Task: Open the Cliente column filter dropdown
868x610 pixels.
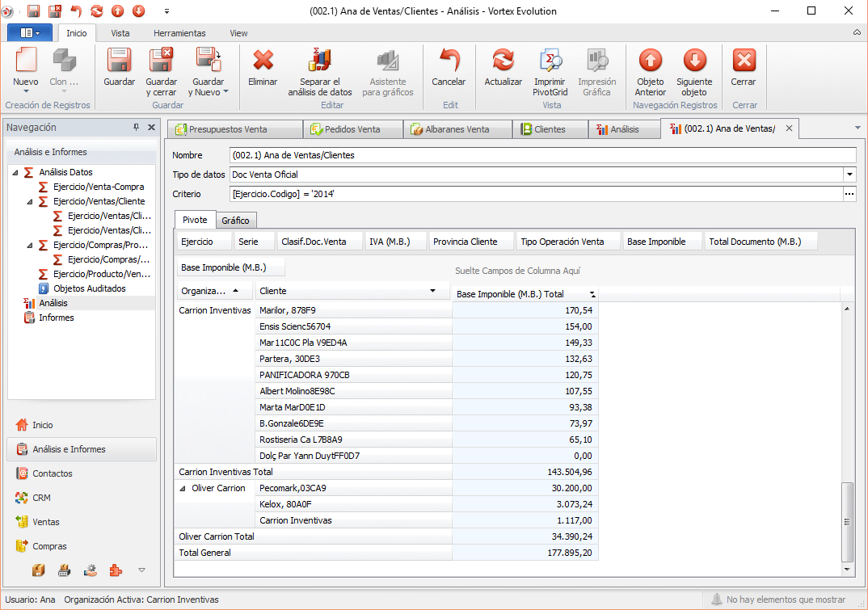Action: click(432, 291)
